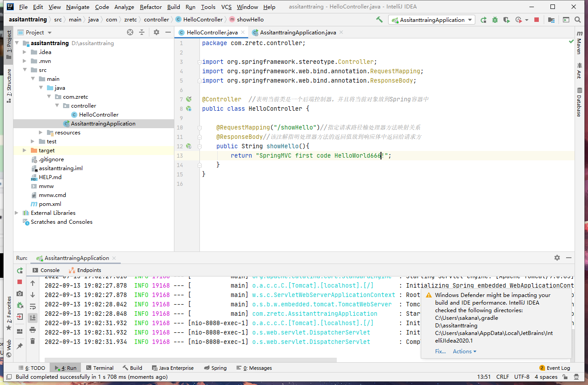Expand the resources folder in the project tree
The height and width of the screenshot is (385, 588).
point(41,133)
